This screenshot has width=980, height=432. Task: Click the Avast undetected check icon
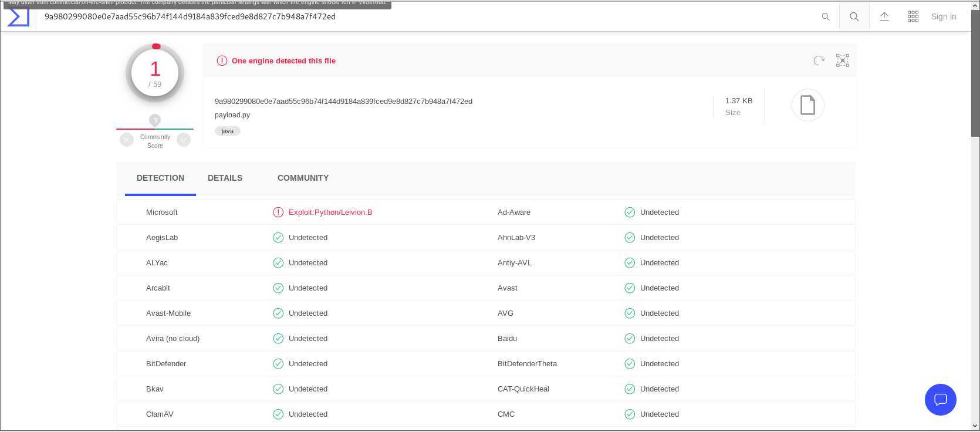630,288
